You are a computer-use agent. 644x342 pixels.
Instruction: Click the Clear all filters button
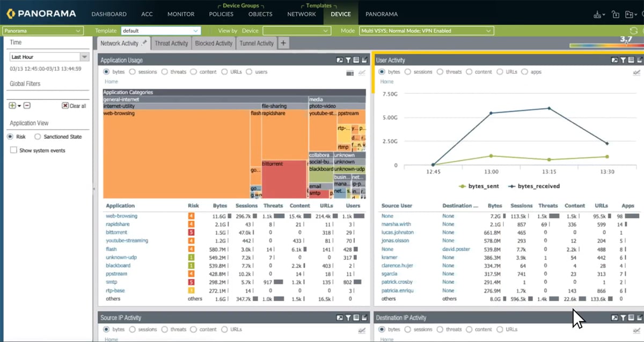click(74, 106)
